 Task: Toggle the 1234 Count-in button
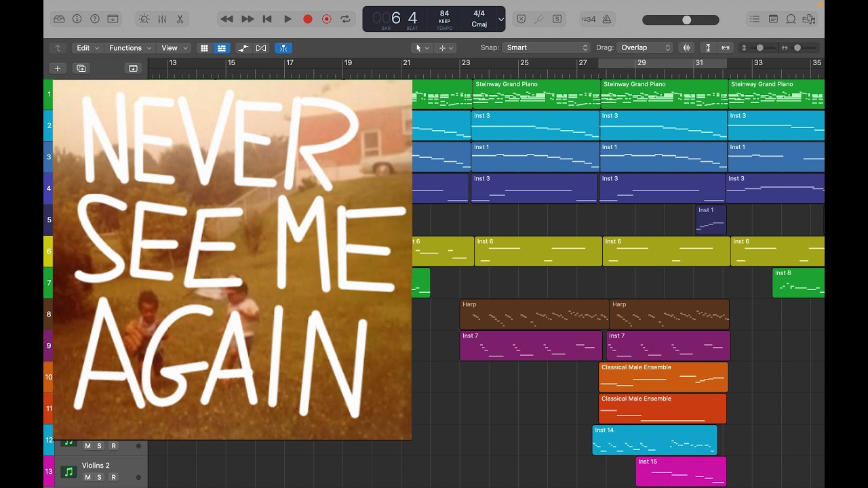589,19
